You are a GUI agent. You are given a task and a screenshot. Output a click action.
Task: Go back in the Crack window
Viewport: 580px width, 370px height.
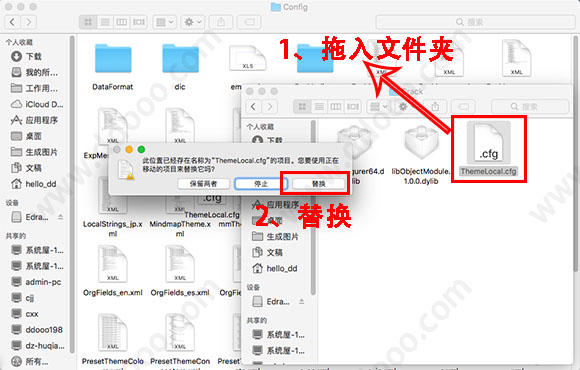[253, 107]
